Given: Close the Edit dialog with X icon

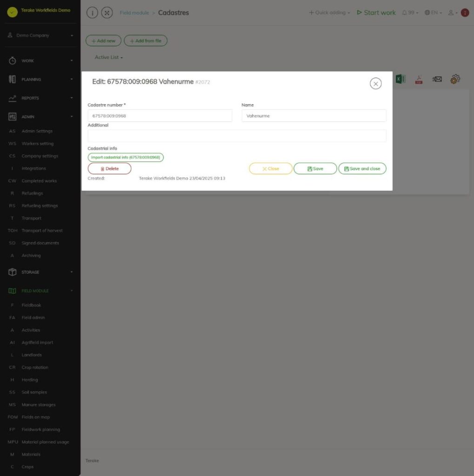Looking at the screenshot, I should point(375,84).
